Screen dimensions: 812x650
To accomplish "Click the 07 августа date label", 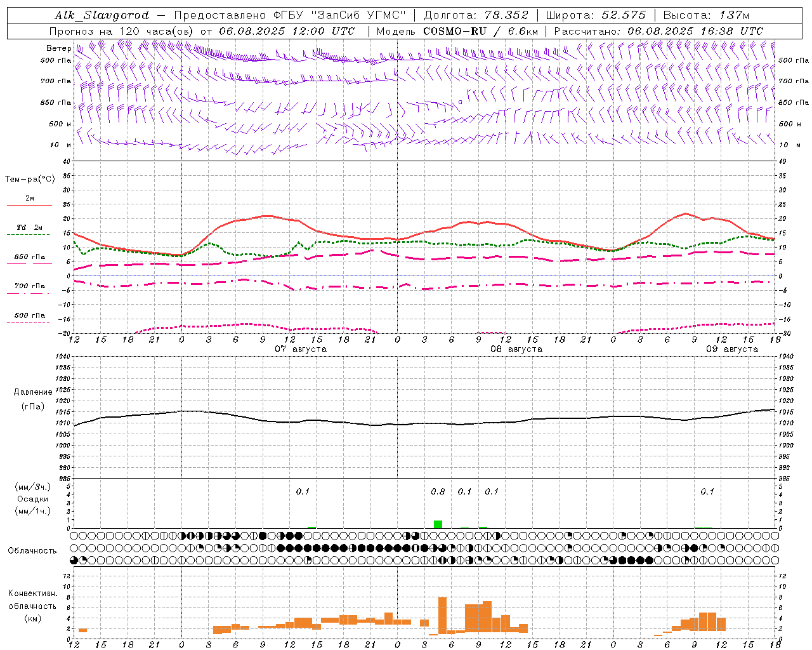I will [x=301, y=349].
